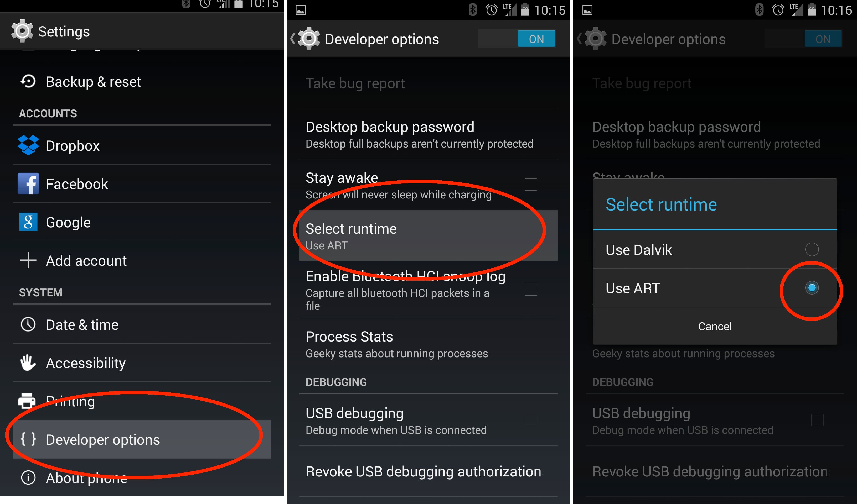Viewport: 857px width, 504px height.
Task: Tap the Backup & reset icon
Action: (28, 82)
